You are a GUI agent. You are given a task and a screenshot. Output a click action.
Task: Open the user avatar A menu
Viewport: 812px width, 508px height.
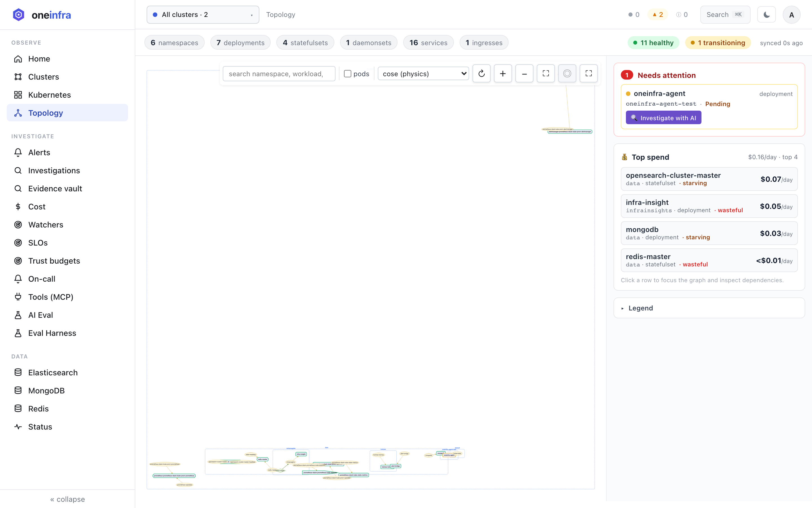[791, 15]
